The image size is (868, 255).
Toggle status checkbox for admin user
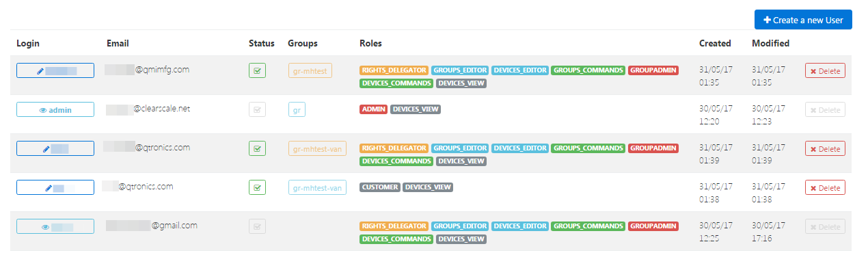[257, 109]
